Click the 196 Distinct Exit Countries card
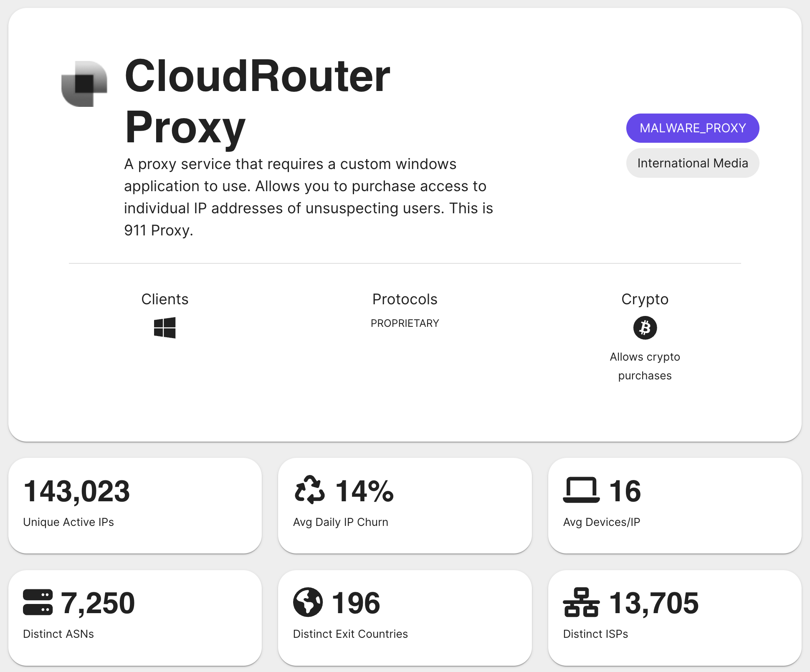This screenshot has width=810, height=672. point(405,616)
